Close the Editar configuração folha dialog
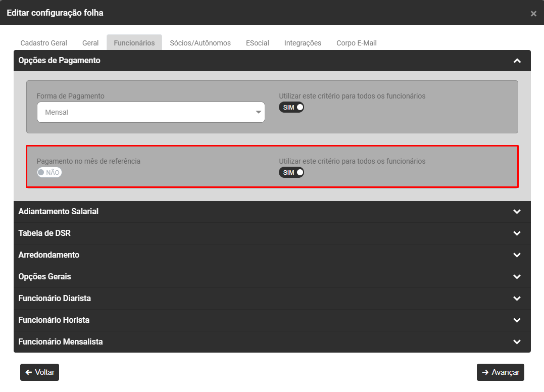 pos(533,14)
